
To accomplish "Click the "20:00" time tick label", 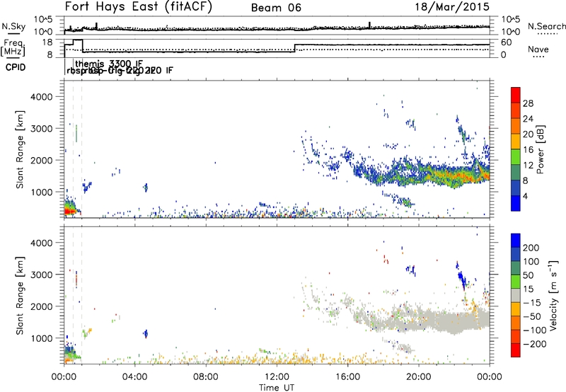I will (x=418, y=377).
